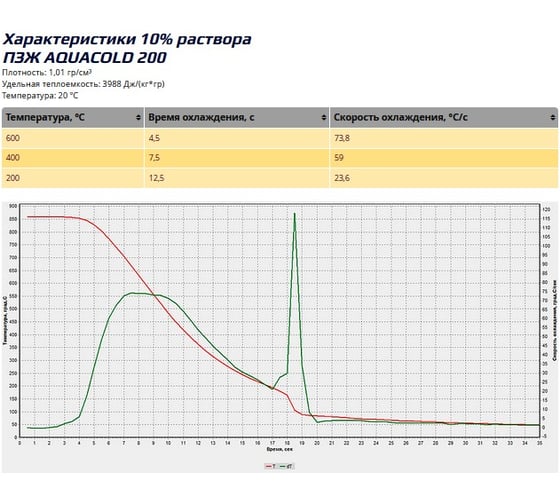Click the sort arrows in the Скорость охлаждения column
The width and height of the screenshot is (560, 504).
[552, 118]
